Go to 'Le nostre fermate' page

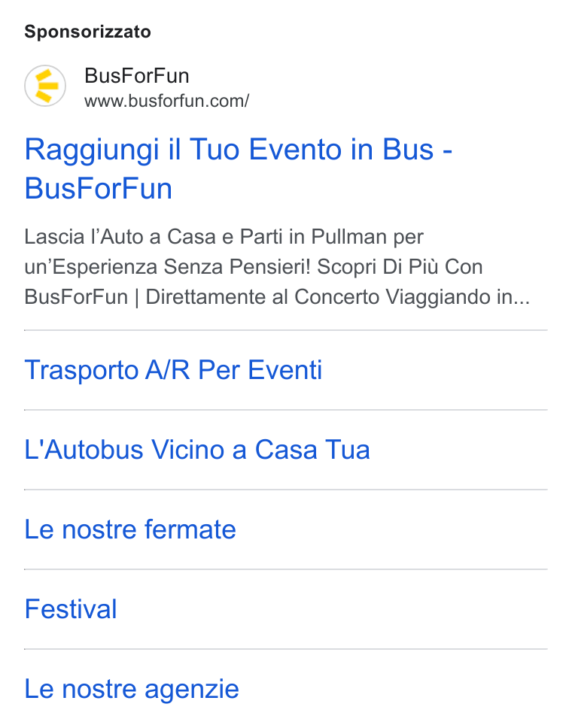pos(130,529)
